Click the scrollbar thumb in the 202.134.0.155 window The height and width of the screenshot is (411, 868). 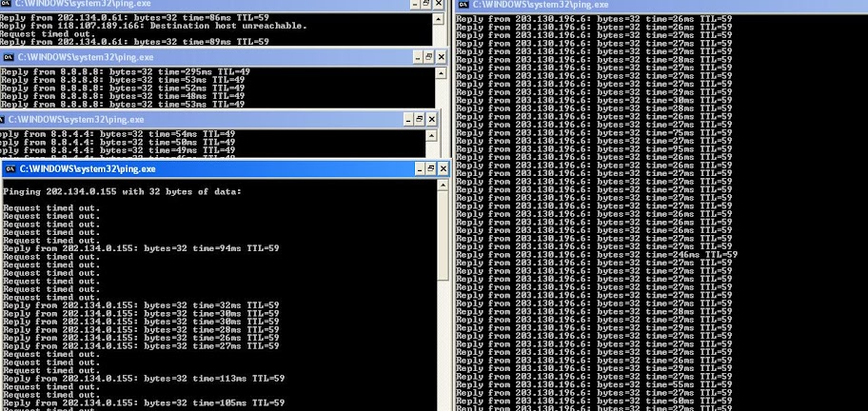coord(443,236)
